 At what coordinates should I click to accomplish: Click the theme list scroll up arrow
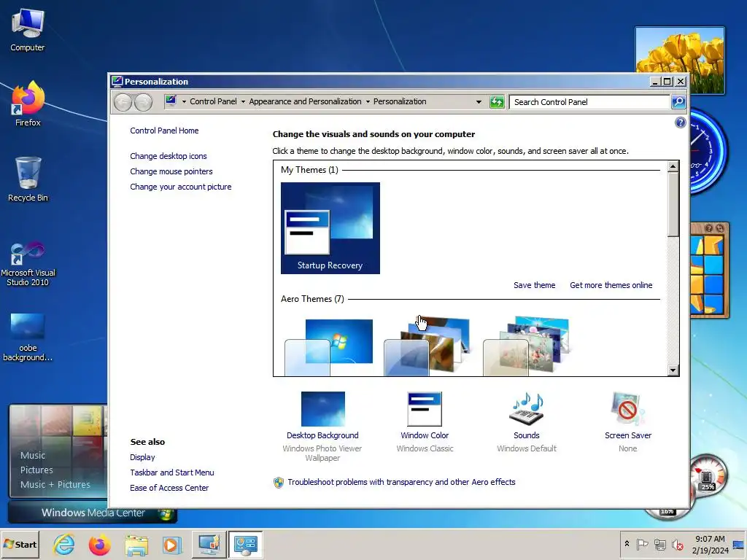coord(673,167)
